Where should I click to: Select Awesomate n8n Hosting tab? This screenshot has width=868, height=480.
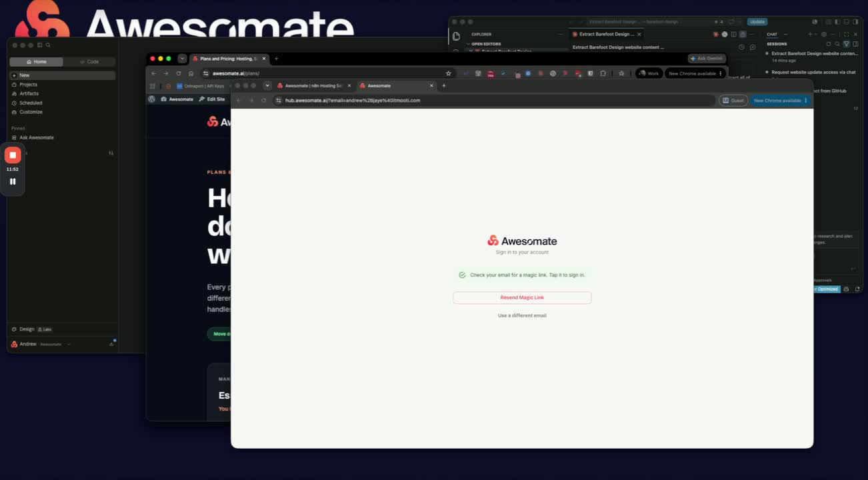coord(313,85)
